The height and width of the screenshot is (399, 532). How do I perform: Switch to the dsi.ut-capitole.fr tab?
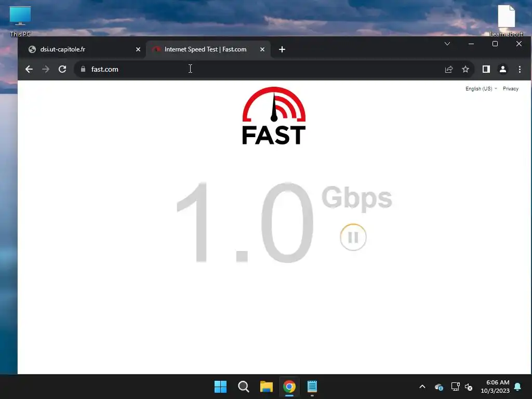82,49
